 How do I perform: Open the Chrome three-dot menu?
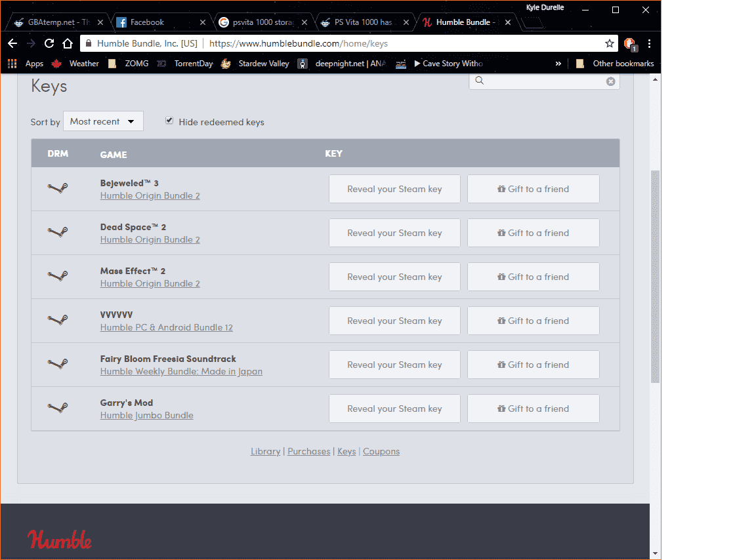pos(650,43)
